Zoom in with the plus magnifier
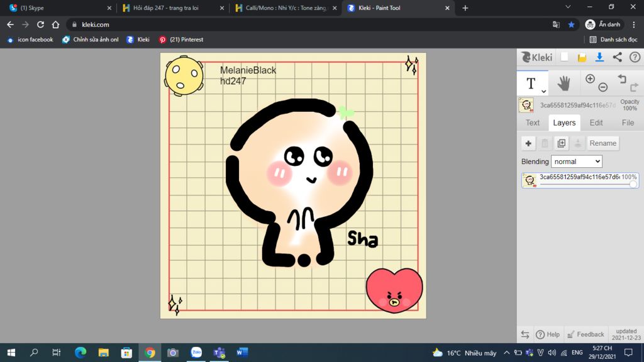The height and width of the screenshot is (362, 644). [x=590, y=79]
